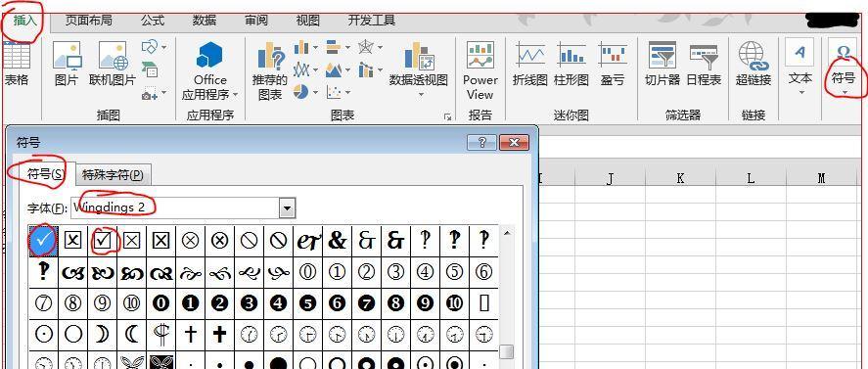The width and height of the screenshot is (868, 369).
Task: Open the 审阅 ribbon tab
Action: [256, 21]
